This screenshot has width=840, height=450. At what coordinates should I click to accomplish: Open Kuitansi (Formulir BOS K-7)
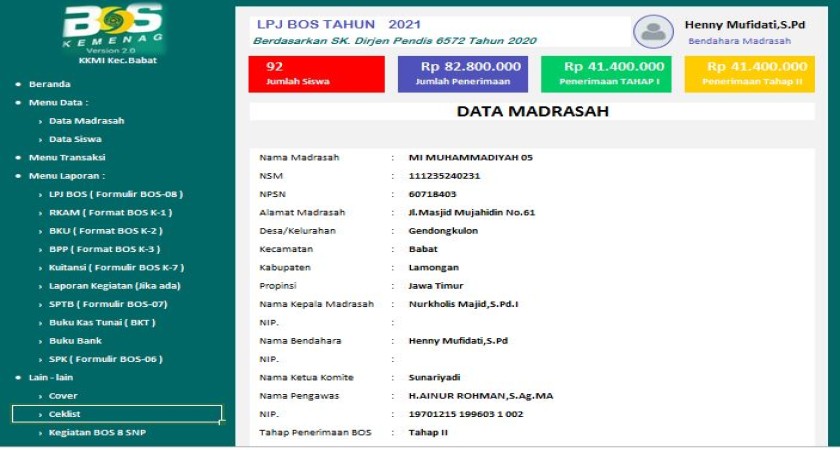click(116, 267)
